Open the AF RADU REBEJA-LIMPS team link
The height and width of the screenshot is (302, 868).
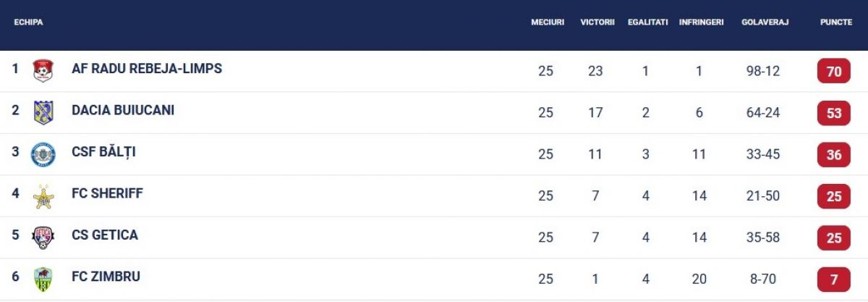[x=147, y=69]
